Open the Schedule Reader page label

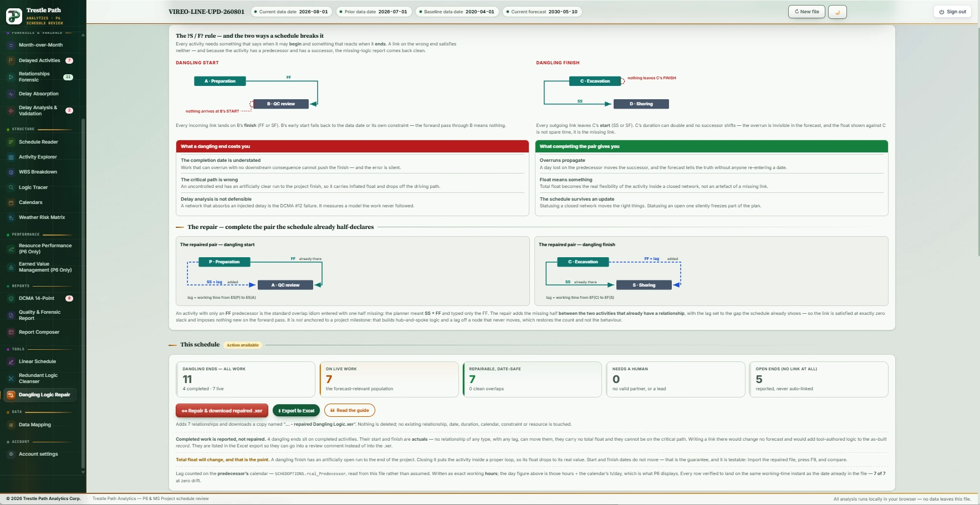pyautogui.click(x=38, y=142)
